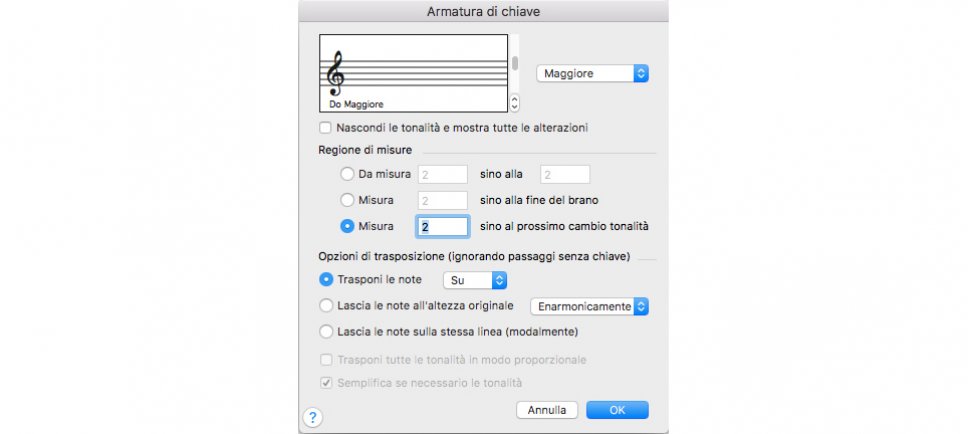Click up arrow of key signature stepper
Image resolution: width=968 pixels, height=434 pixels.
pyautogui.click(x=515, y=99)
